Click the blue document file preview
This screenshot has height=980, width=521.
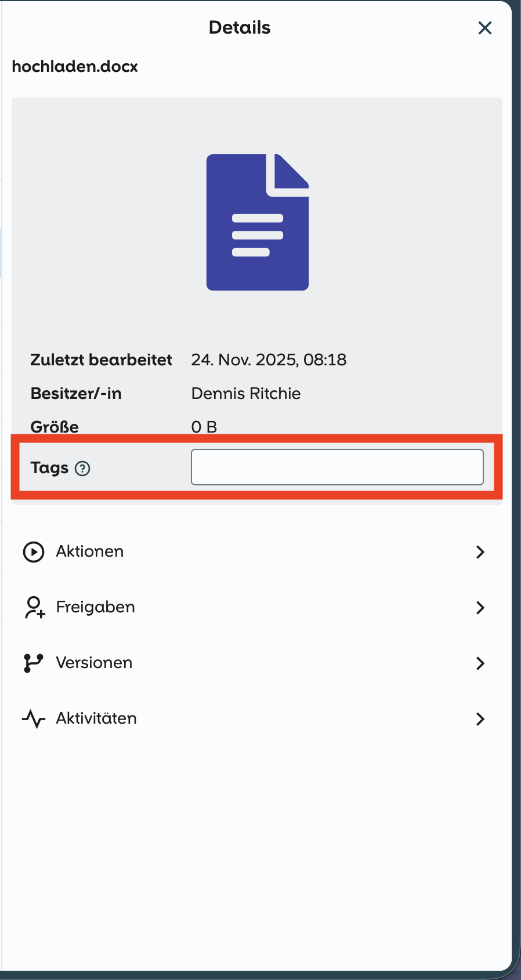pos(258,222)
